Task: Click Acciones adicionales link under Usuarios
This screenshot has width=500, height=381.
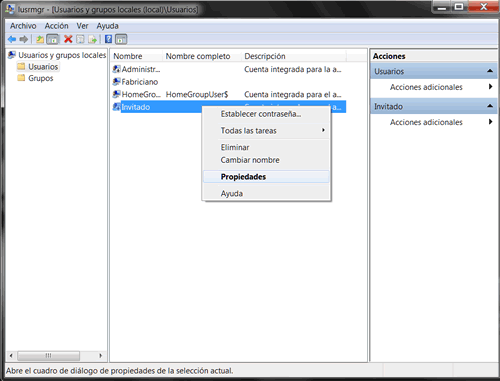Action: tap(426, 87)
